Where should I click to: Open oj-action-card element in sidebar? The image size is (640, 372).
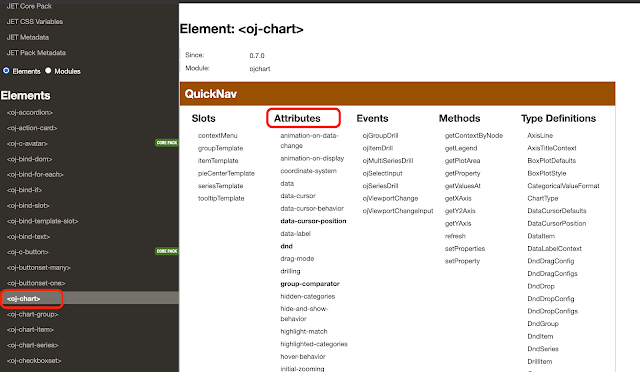point(32,128)
